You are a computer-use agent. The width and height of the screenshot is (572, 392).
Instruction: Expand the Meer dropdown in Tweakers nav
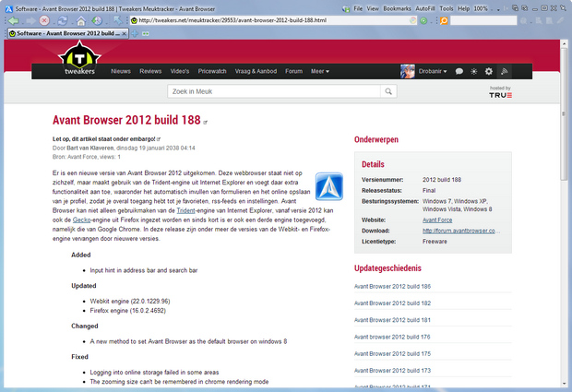click(320, 71)
